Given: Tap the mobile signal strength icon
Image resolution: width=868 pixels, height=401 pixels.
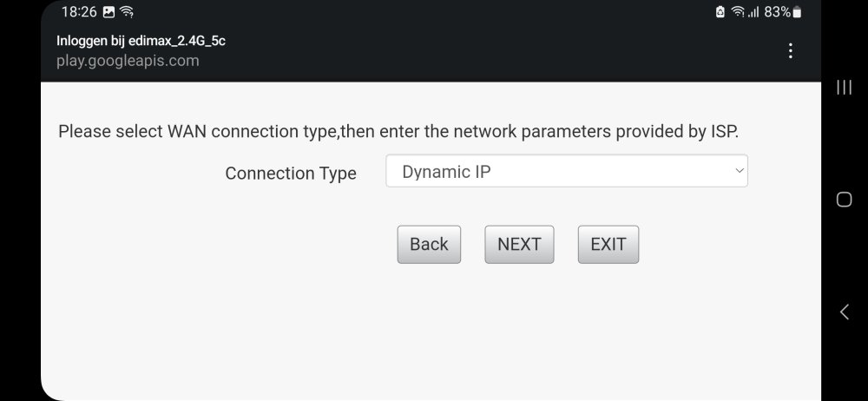Looking at the screenshot, I should click(753, 12).
